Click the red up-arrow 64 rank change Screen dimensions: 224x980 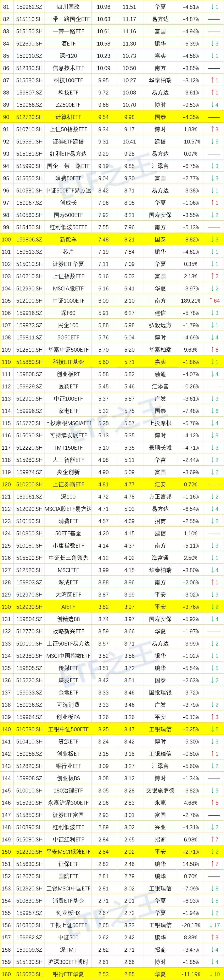(x=214, y=301)
